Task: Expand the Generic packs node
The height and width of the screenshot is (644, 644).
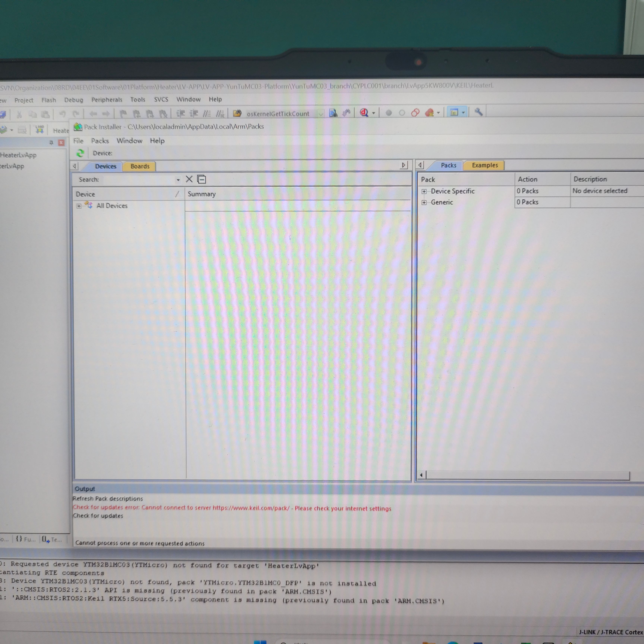Action: 424,202
